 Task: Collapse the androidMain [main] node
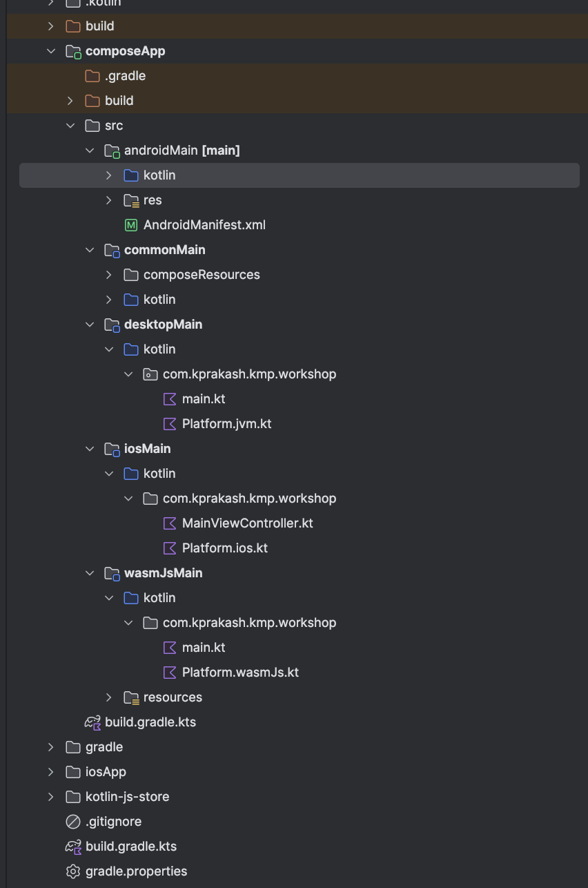point(90,151)
